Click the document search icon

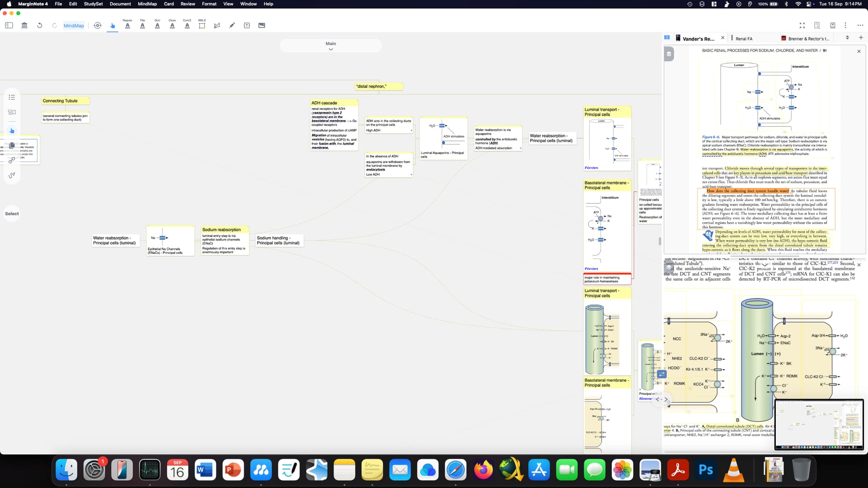(x=817, y=25)
